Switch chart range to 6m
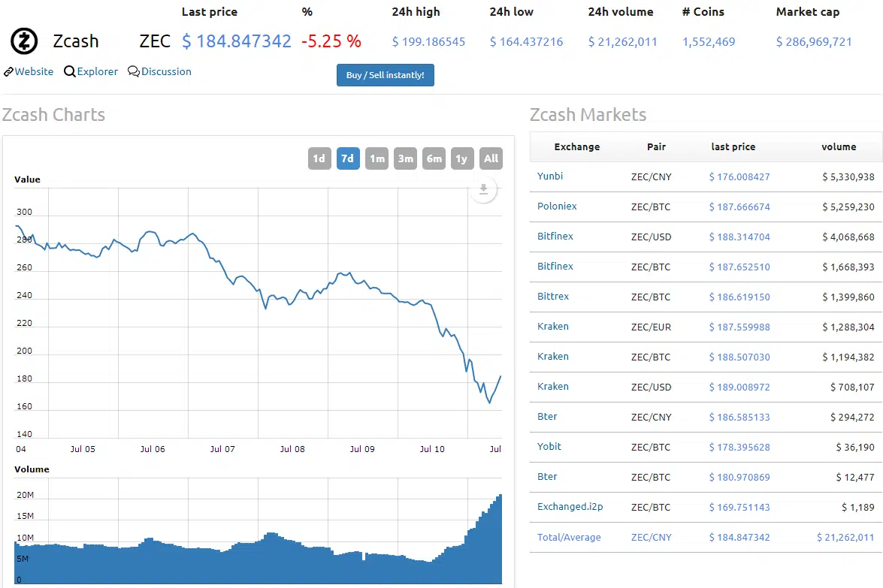The height and width of the screenshot is (588, 883). click(x=434, y=158)
